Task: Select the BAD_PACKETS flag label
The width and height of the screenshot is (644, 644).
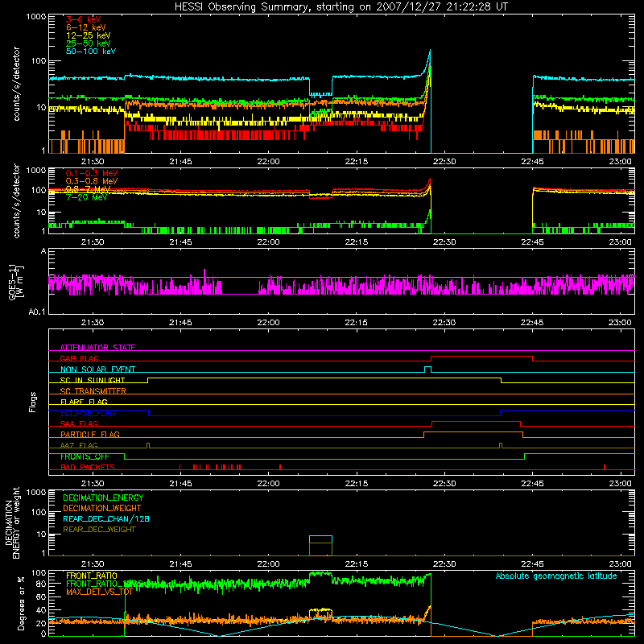Action: click(x=88, y=467)
